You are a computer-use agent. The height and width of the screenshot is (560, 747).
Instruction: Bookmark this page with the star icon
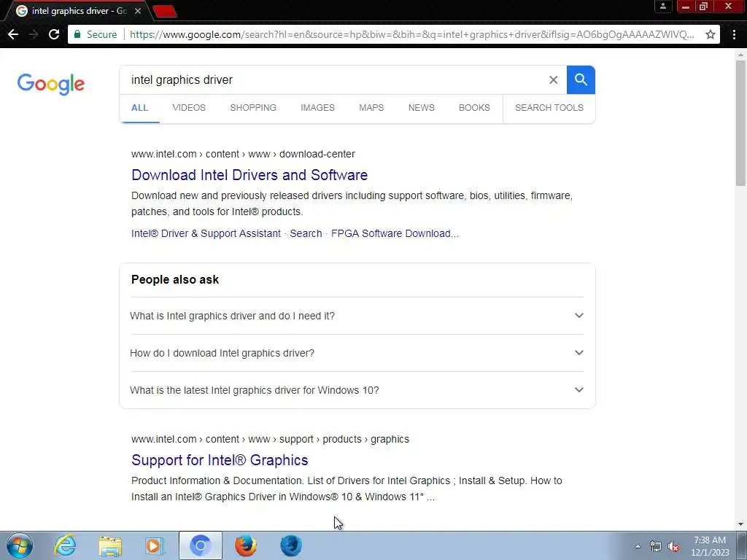click(x=711, y=34)
